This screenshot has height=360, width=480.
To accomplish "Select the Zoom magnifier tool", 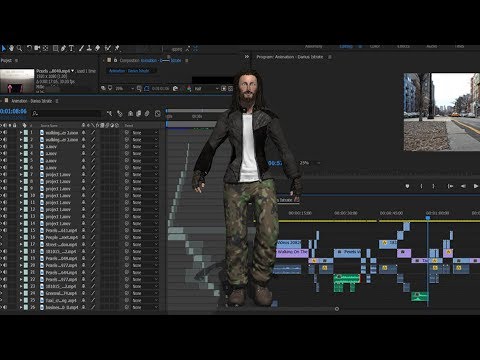I will 19,48.
